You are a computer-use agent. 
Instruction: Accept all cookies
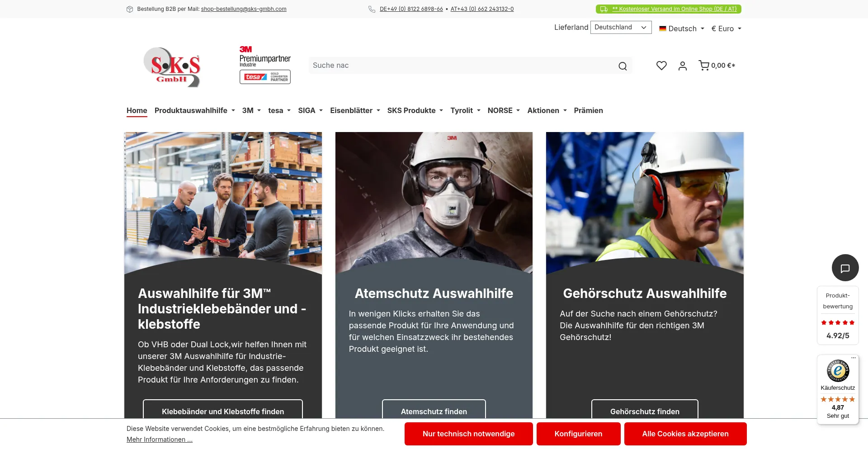pyautogui.click(x=685, y=434)
